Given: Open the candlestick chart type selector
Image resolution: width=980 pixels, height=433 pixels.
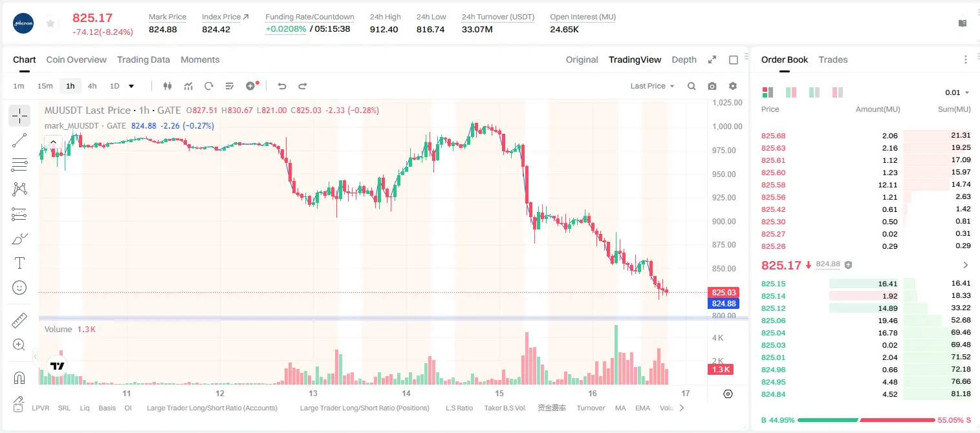Looking at the screenshot, I should 168,86.
